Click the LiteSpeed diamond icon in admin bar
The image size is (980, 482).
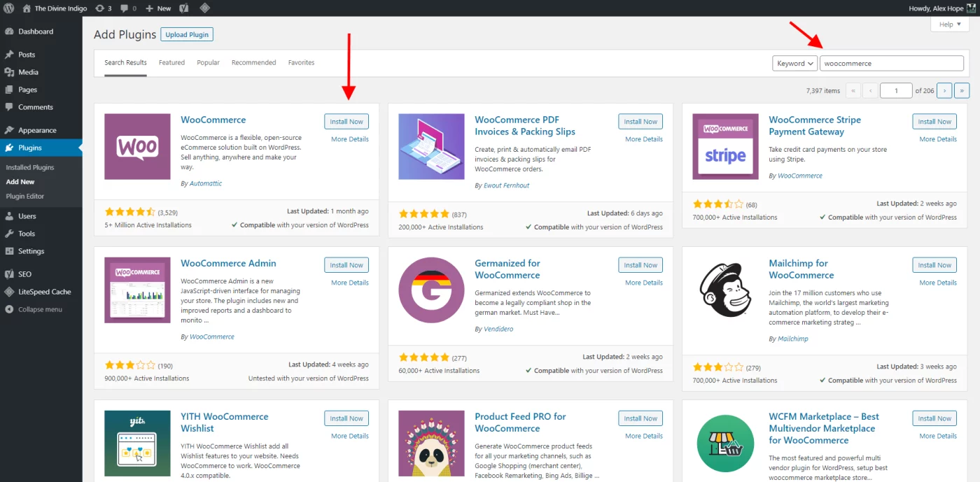tap(204, 8)
